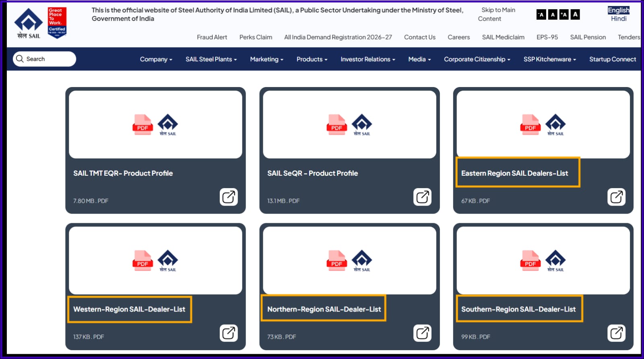Click the 67 KB . PDF file size text
The width and height of the screenshot is (644, 359).
click(475, 201)
